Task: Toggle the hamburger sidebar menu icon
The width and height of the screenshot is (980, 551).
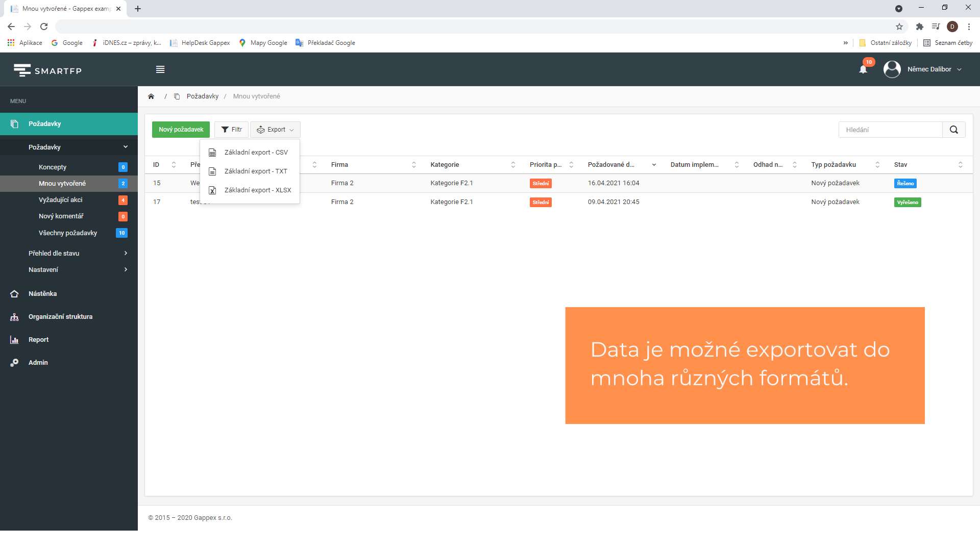Action: (160, 69)
